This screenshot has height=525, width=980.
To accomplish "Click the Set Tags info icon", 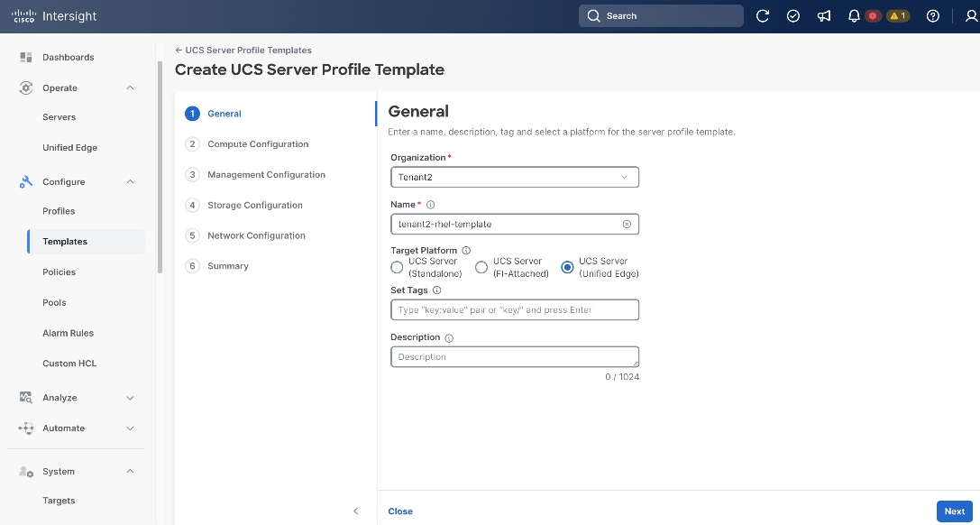I will (x=437, y=290).
